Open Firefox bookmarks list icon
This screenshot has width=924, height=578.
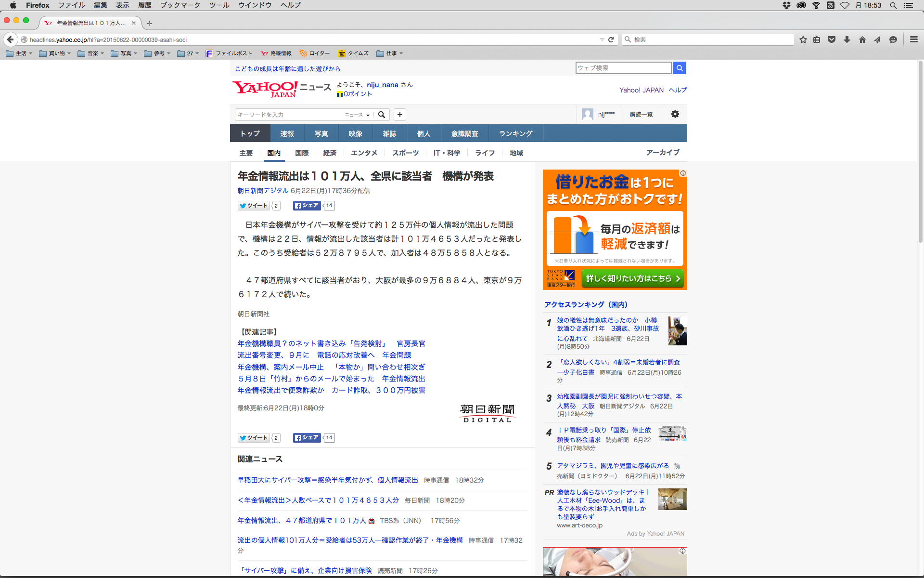tap(817, 39)
